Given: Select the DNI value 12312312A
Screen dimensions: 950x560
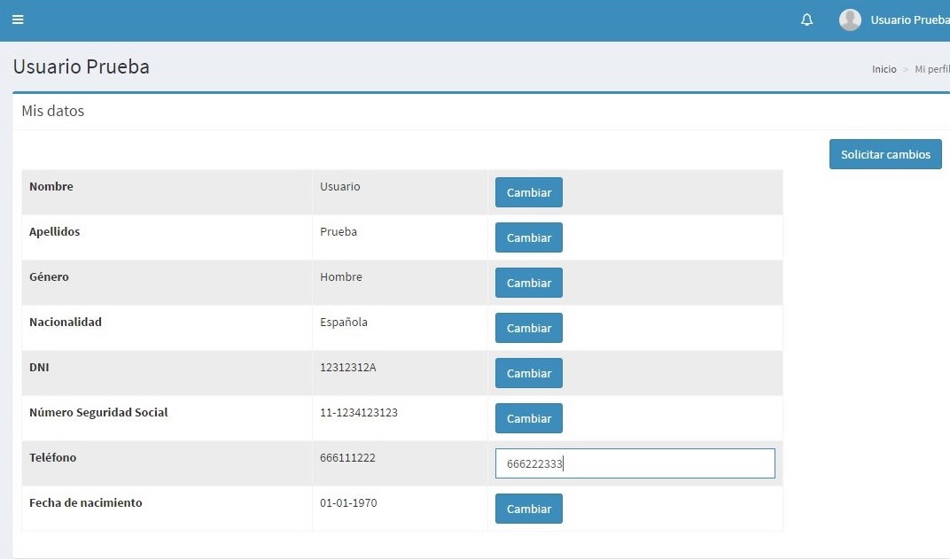Looking at the screenshot, I should click(x=347, y=368).
